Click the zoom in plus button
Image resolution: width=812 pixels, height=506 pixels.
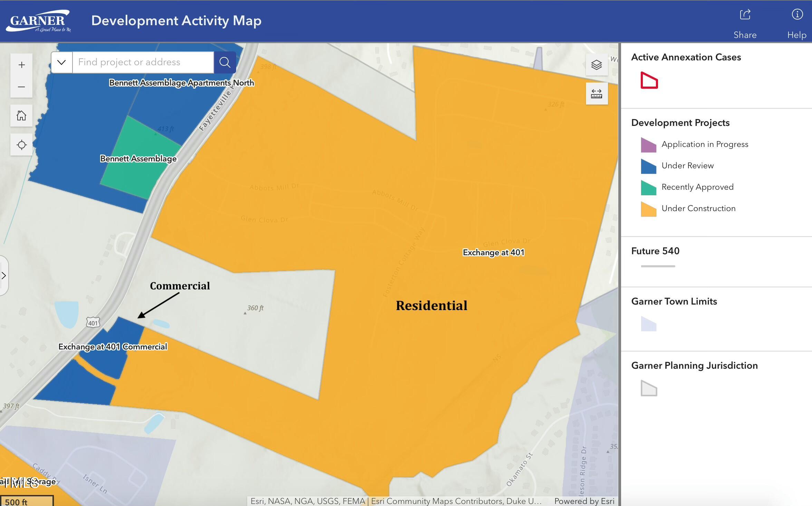(x=21, y=65)
